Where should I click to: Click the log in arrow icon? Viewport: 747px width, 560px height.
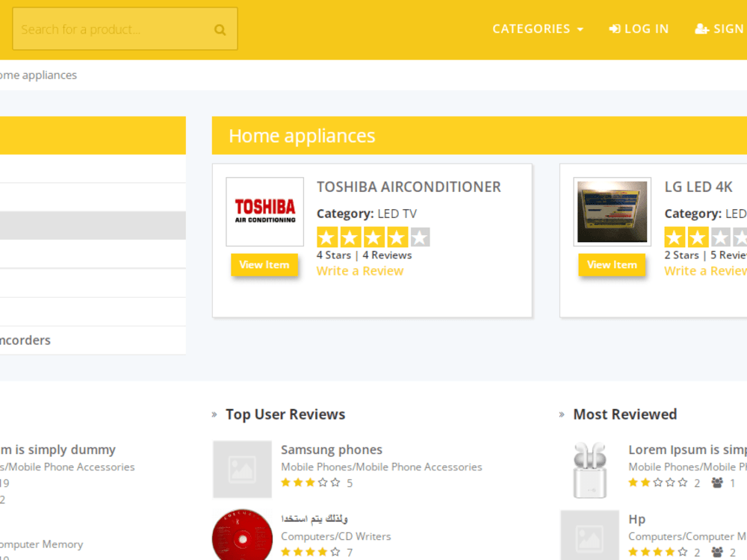(615, 29)
